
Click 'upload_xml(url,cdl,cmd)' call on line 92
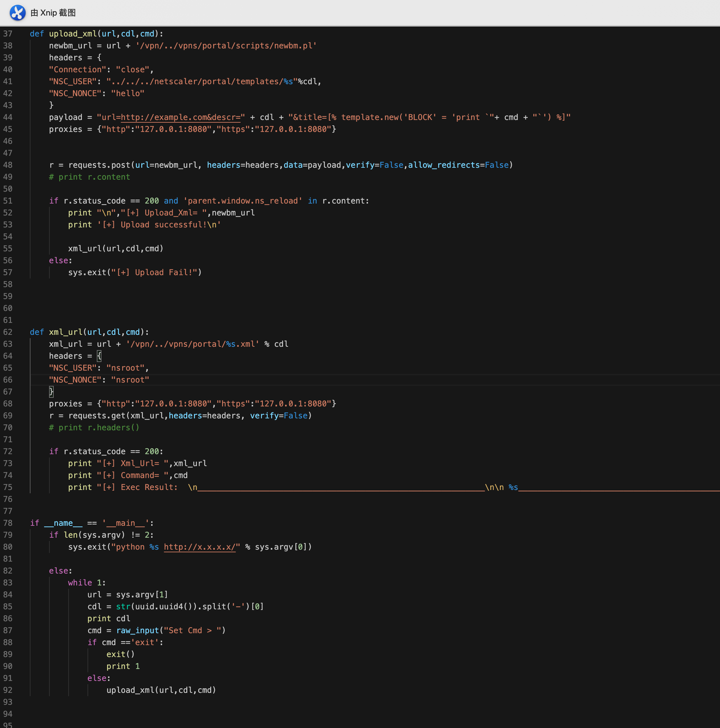(161, 690)
